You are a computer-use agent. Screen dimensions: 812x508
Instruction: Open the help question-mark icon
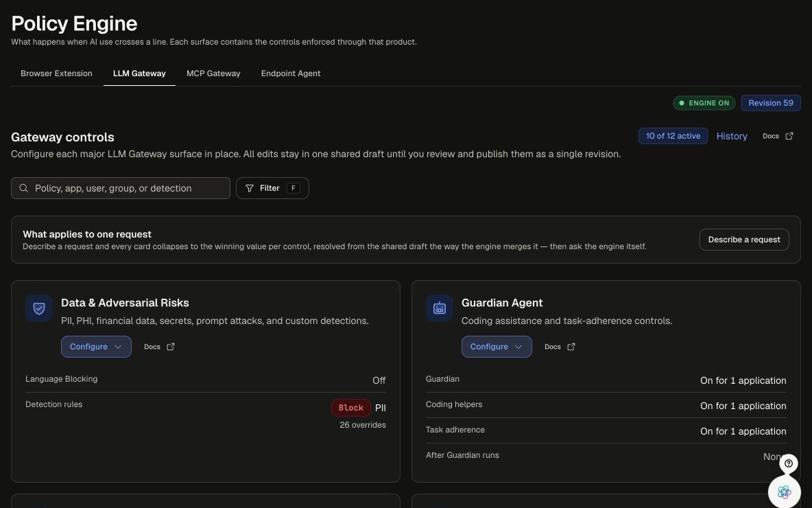[x=788, y=463]
